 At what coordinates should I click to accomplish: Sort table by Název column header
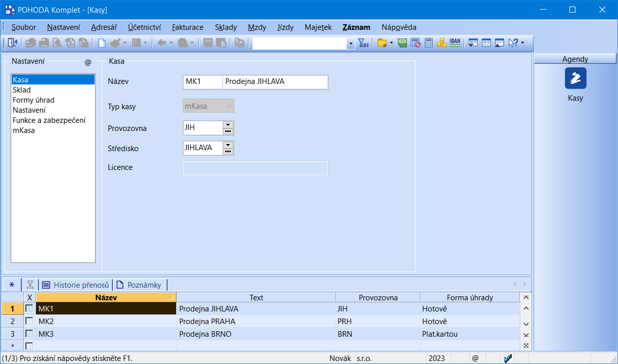click(x=106, y=298)
